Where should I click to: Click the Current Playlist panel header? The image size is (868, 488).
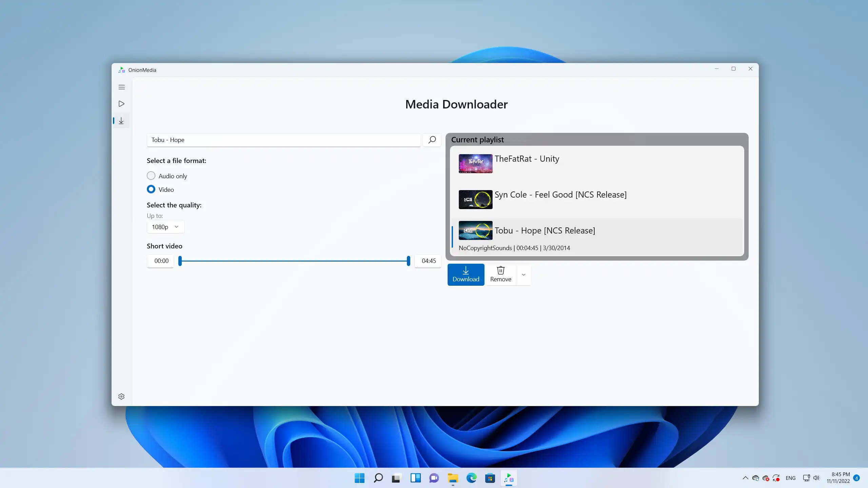(x=597, y=139)
